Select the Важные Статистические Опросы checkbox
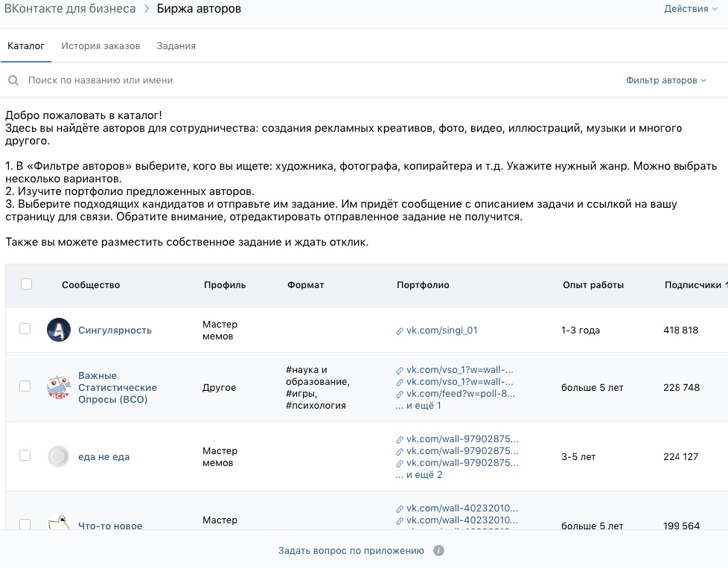Screen dimensions: 728x568 point(25,386)
